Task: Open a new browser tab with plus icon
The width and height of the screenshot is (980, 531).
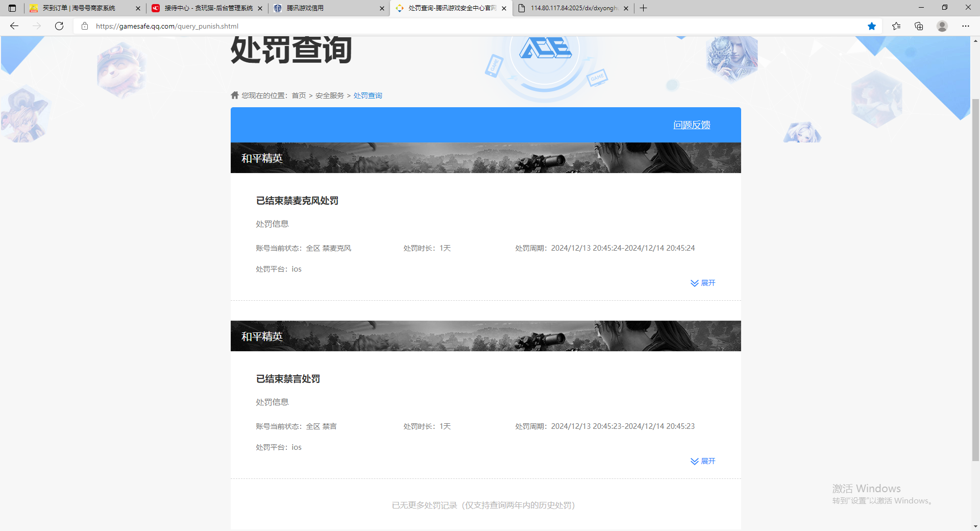Action: coord(643,8)
